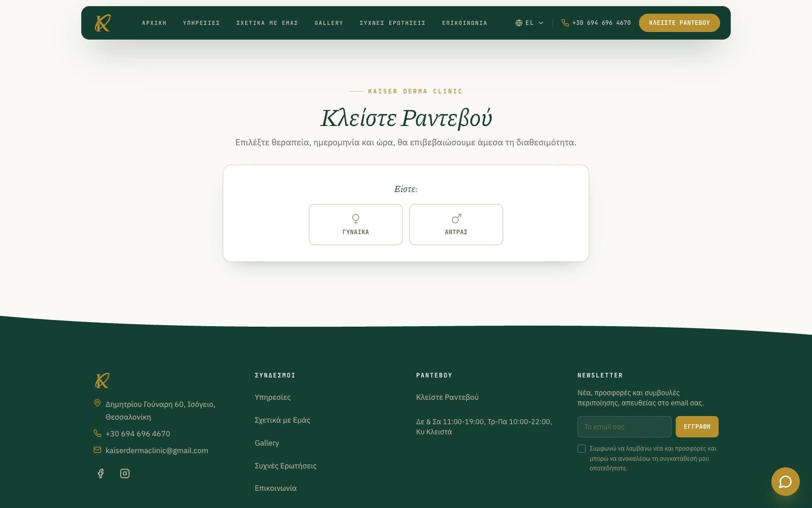Open the chat widget bubble
Image resolution: width=812 pixels, height=508 pixels.
[785, 482]
